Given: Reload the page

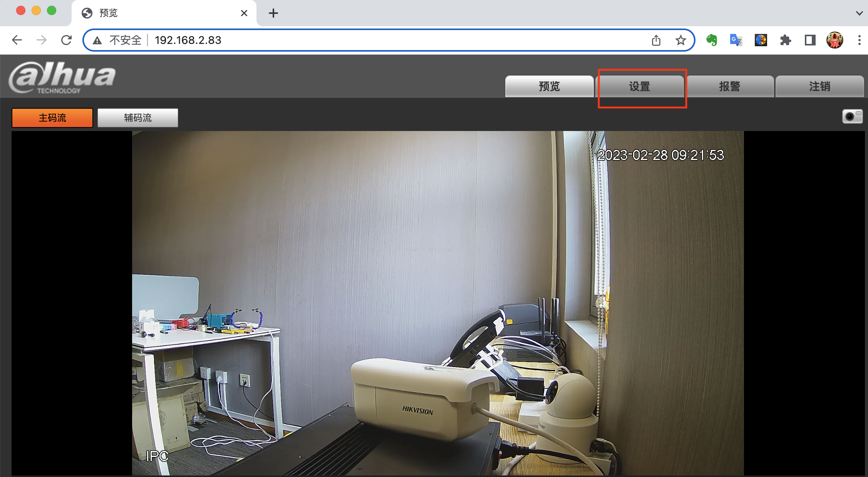Looking at the screenshot, I should (66, 40).
